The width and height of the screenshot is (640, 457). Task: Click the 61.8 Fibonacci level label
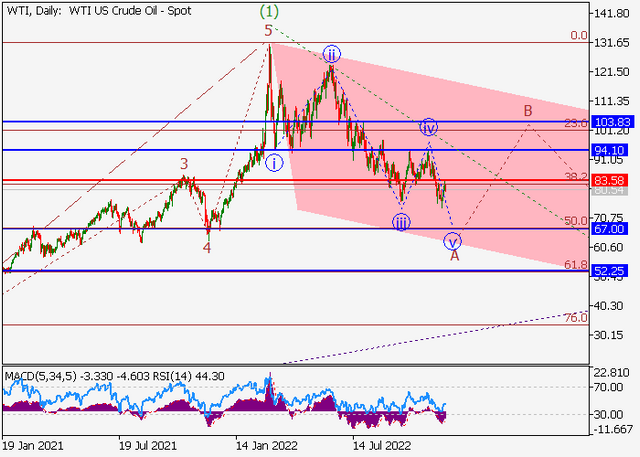click(576, 265)
